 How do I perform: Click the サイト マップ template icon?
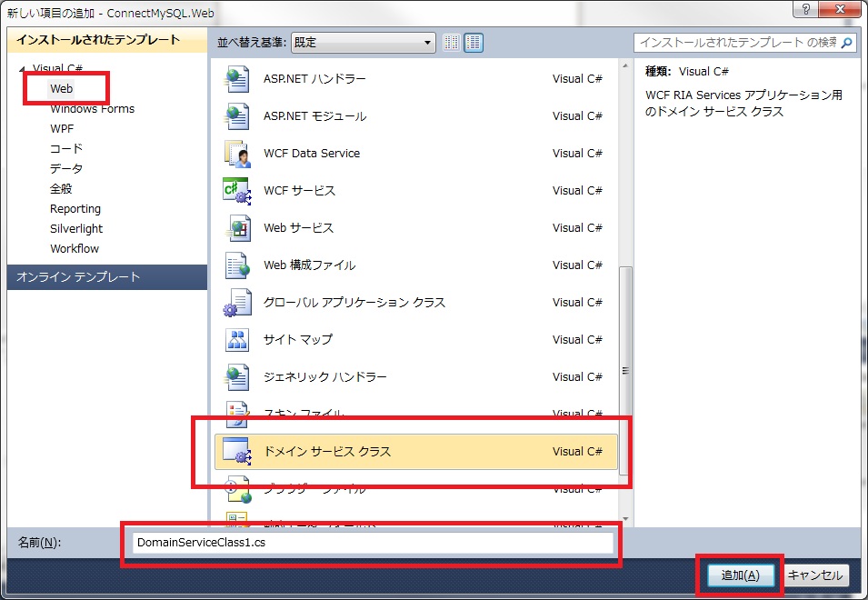click(x=237, y=340)
